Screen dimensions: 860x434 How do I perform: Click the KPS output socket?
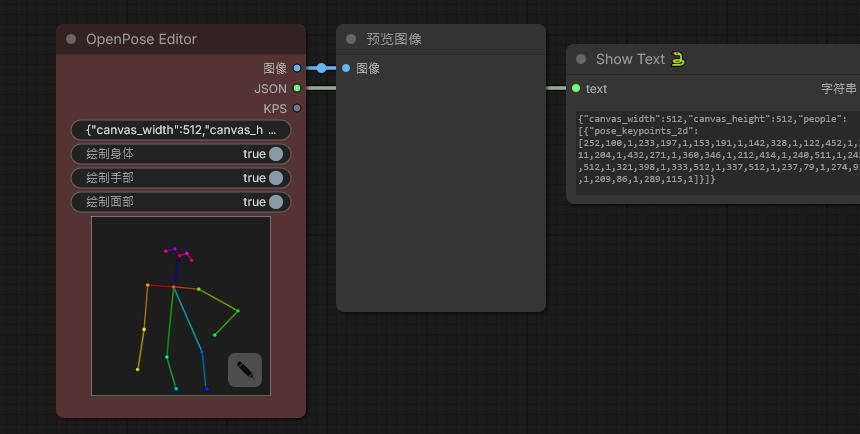pos(297,108)
